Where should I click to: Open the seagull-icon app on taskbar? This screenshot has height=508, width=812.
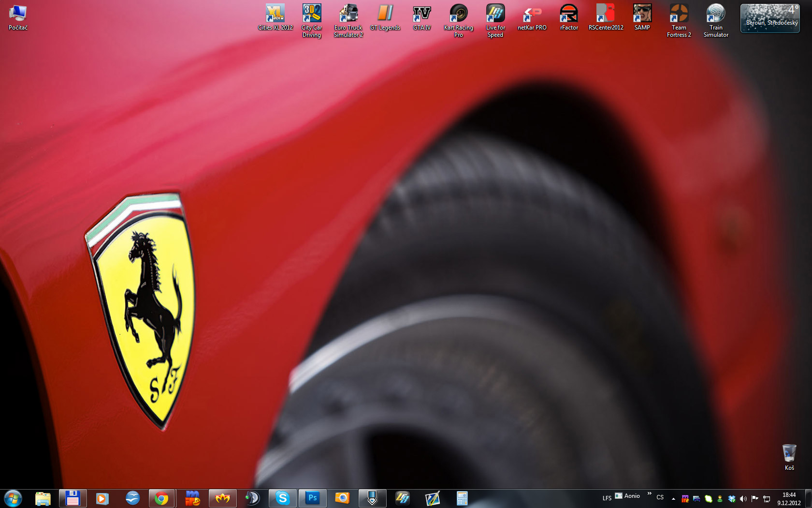tap(132, 498)
